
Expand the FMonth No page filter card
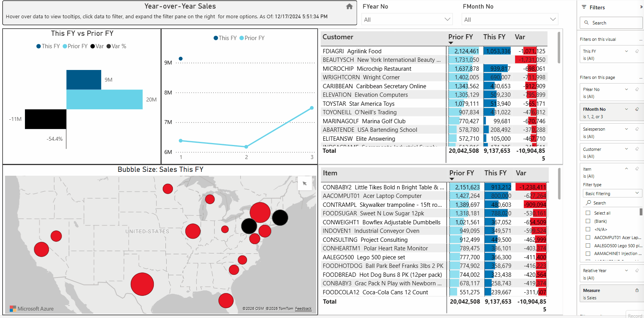pyautogui.click(x=626, y=109)
